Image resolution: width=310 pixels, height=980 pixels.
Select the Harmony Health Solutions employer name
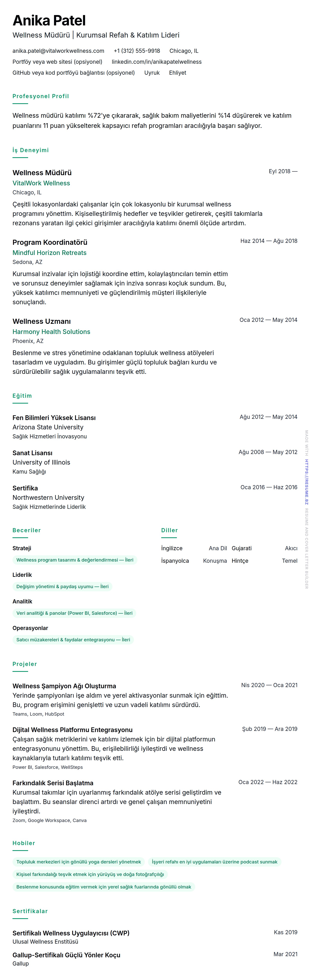[51, 332]
